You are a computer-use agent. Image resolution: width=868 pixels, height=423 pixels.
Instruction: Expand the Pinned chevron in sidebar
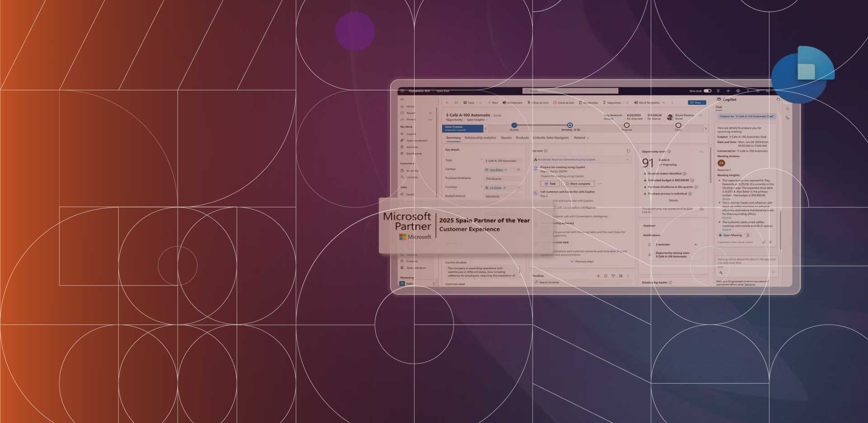point(430,120)
